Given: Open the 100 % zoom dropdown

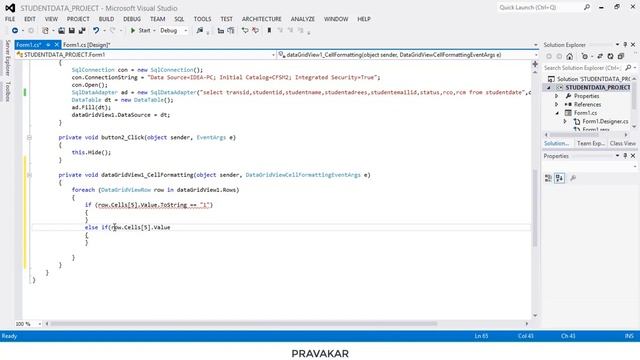Looking at the screenshot, I should (40, 324).
